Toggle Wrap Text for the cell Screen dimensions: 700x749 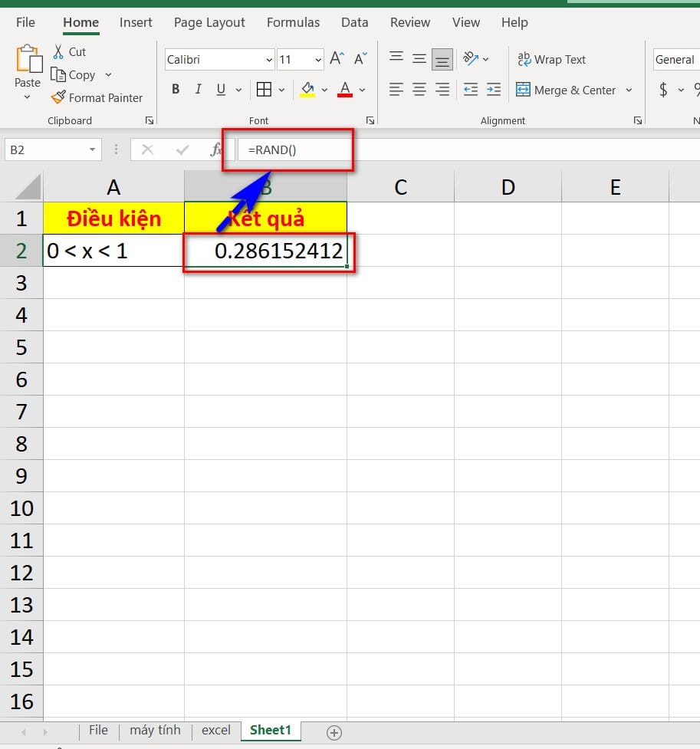coord(551,60)
